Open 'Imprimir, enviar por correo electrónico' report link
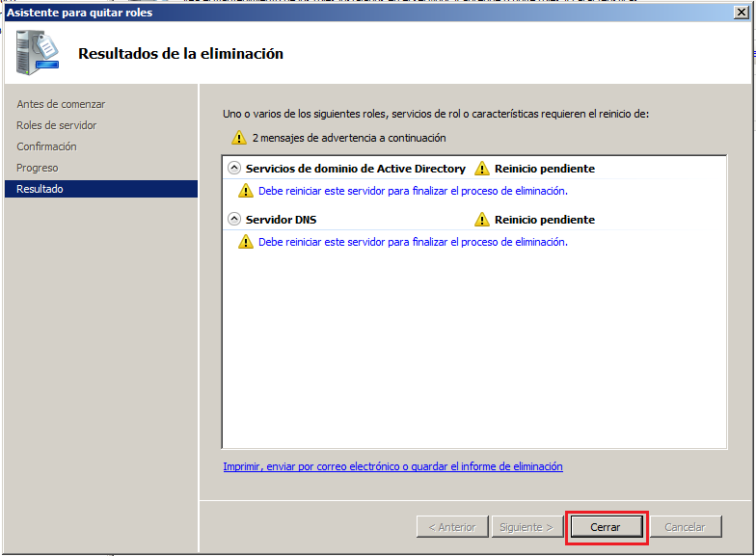 (392, 466)
